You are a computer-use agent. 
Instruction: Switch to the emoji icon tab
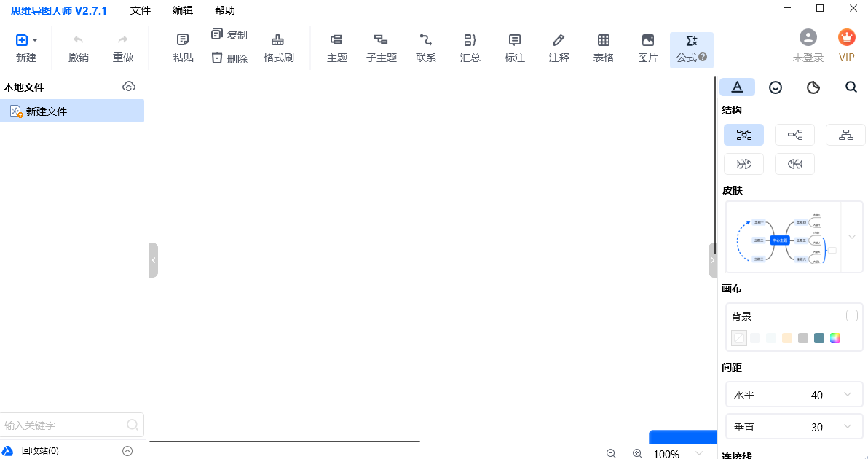775,87
